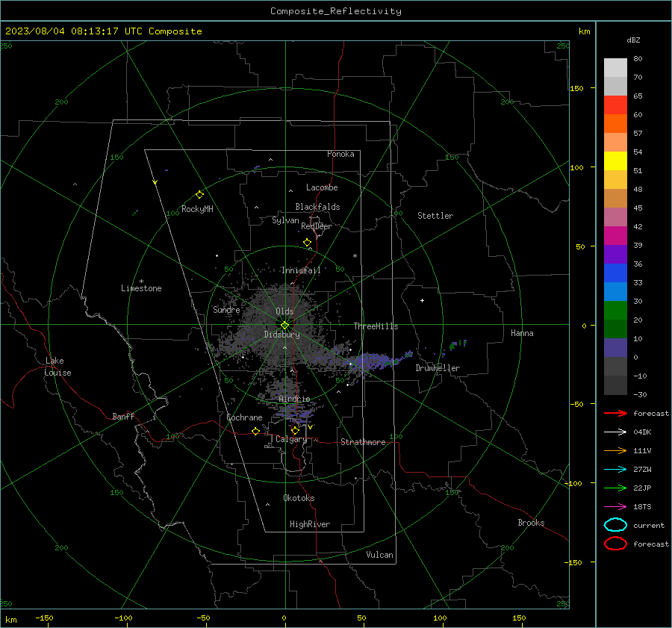Click the Lake Louise label
Viewport: 672px width, 628px height.
tap(57, 367)
